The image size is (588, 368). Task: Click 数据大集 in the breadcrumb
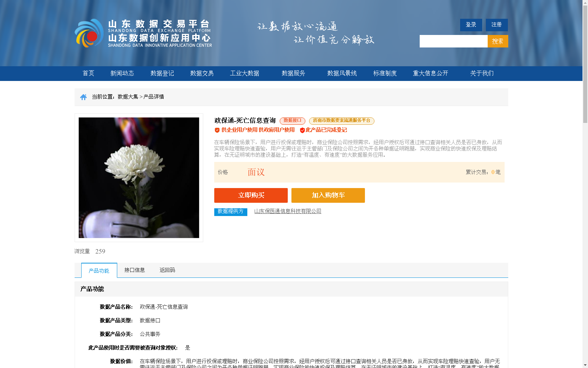128,97
